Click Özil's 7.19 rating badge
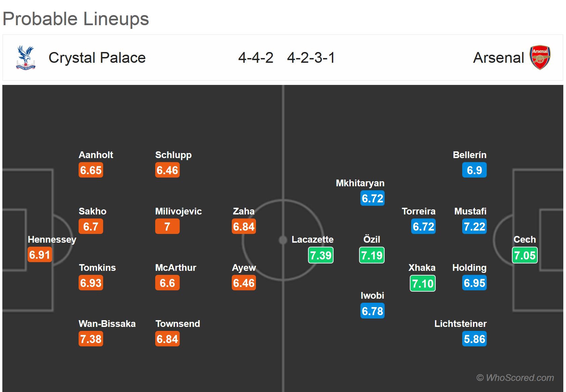The height and width of the screenshot is (392, 566). click(x=372, y=255)
